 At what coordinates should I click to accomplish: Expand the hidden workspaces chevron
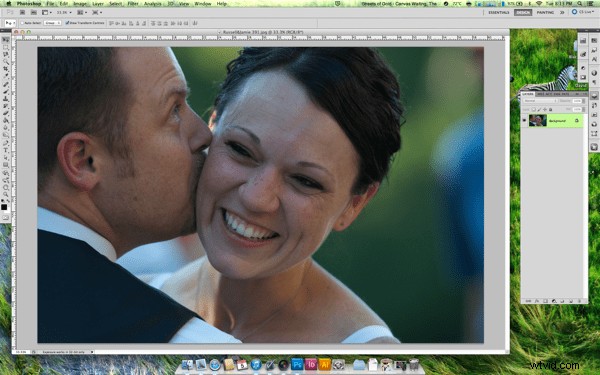(562, 12)
